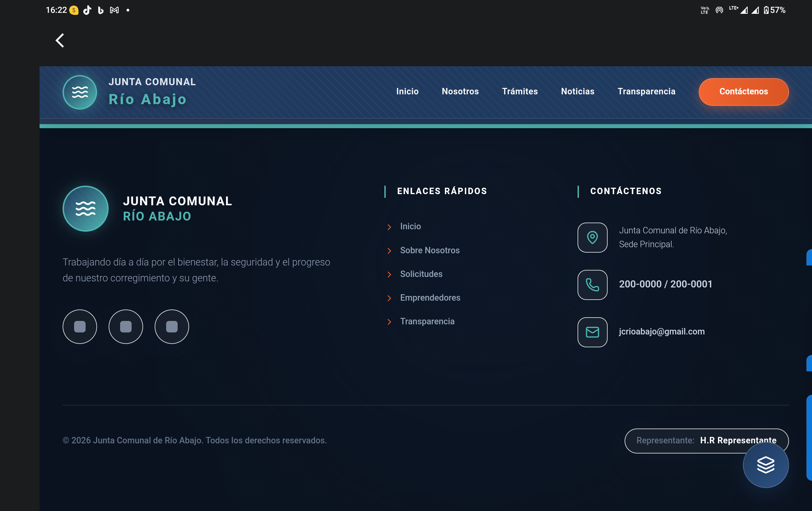Screen dimensions: 812x511
Task: Open the third social media icon
Action: 172,327
